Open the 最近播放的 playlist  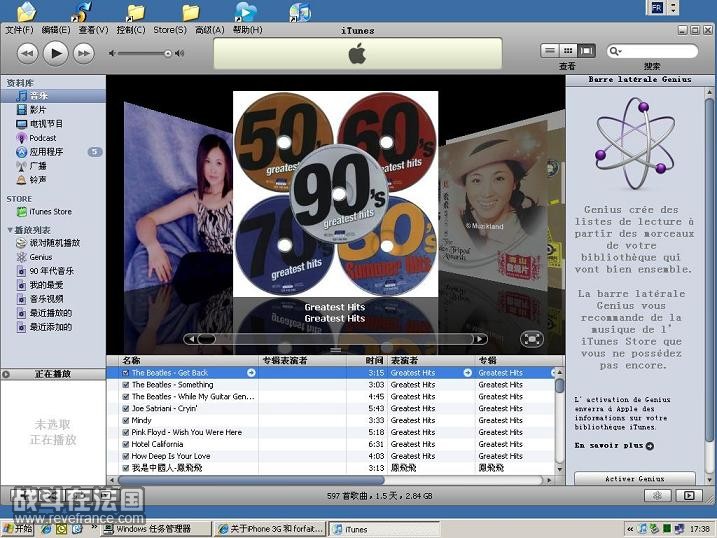[53, 313]
